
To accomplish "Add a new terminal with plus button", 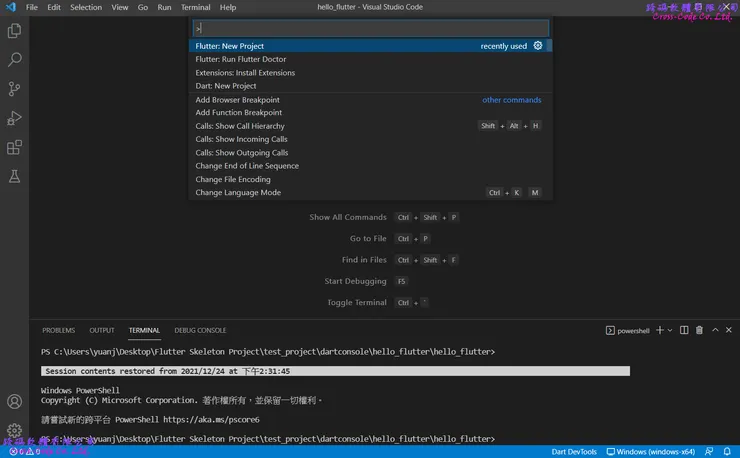I will tap(659, 330).
